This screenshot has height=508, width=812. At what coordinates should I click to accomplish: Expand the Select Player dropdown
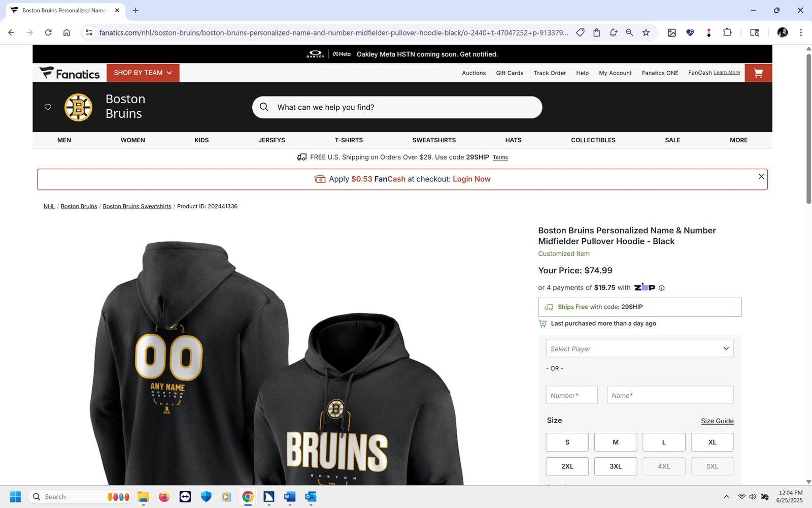click(x=639, y=348)
